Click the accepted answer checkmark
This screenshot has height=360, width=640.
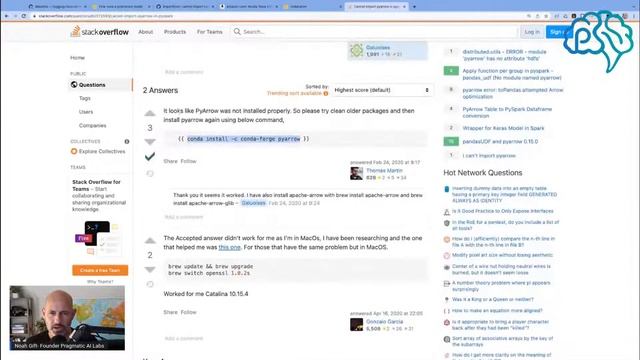tap(150, 156)
